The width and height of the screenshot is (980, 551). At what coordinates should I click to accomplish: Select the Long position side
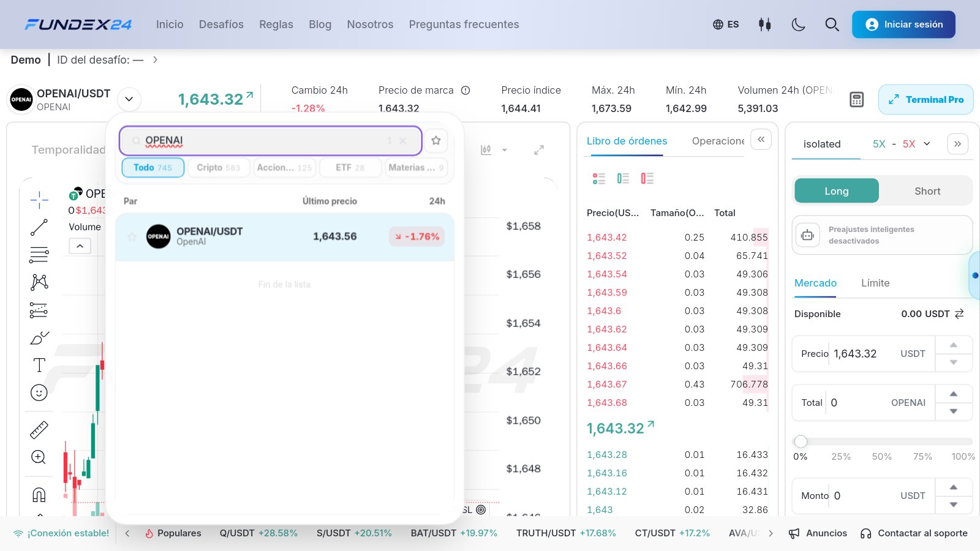(x=837, y=191)
